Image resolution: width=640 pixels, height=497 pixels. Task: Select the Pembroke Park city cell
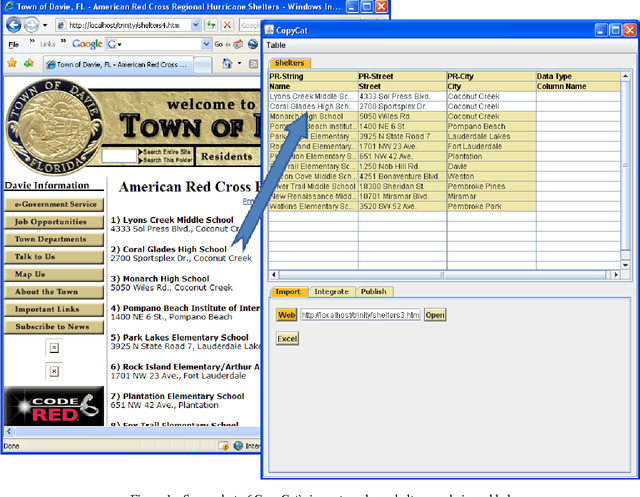pyautogui.click(x=491, y=206)
